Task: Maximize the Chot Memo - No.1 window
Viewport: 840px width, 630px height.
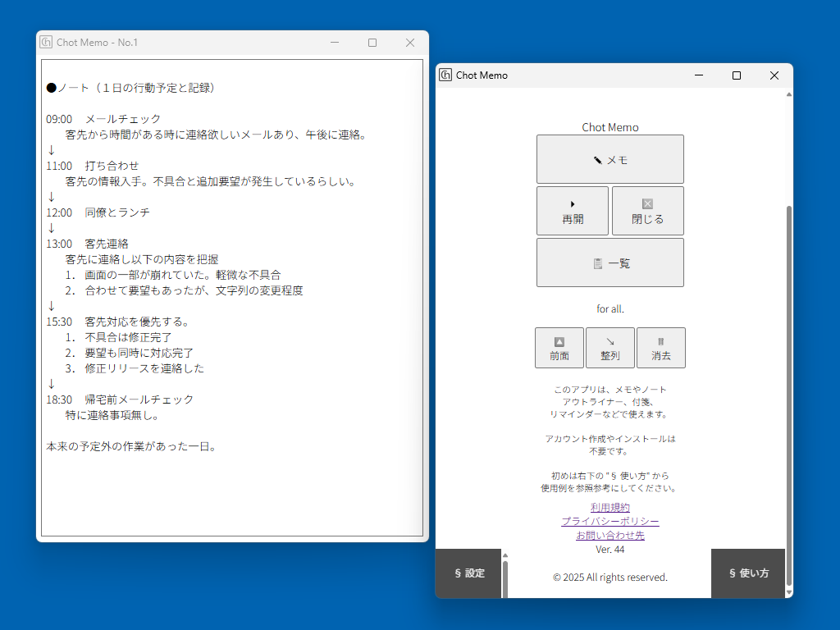Action: pyautogui.click(x=372, y=43)
